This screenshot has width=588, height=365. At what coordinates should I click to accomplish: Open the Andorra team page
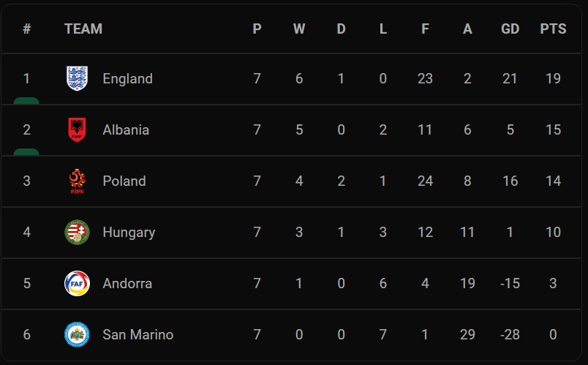pyautogui.click(x=127, y=283)
